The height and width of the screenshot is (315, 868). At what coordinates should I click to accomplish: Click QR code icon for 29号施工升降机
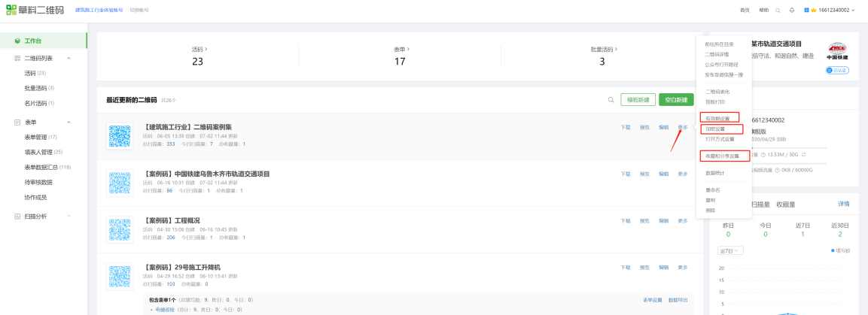120,277
